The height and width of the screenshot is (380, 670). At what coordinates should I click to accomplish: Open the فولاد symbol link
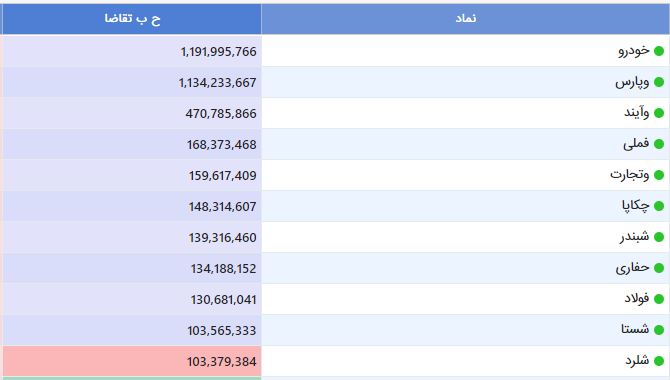pyautogui.click(x=637, y=298)
